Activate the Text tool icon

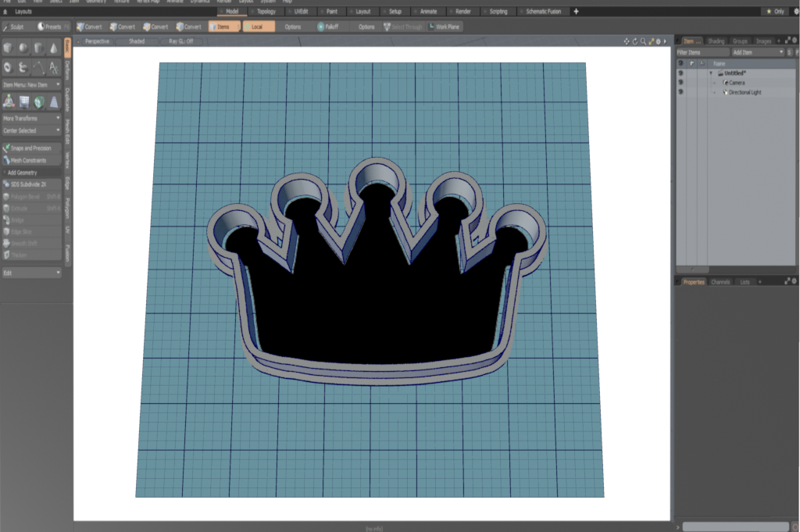pos(54,68)
